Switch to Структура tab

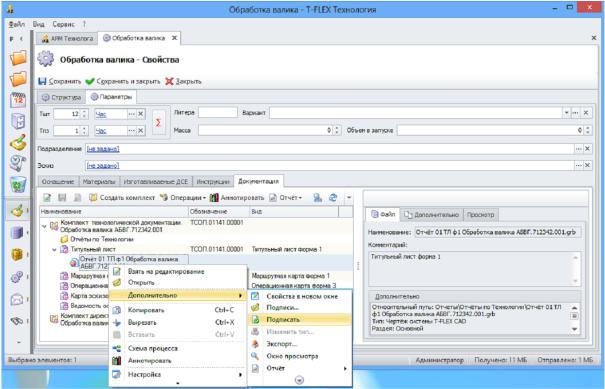[x=62, y=97]
